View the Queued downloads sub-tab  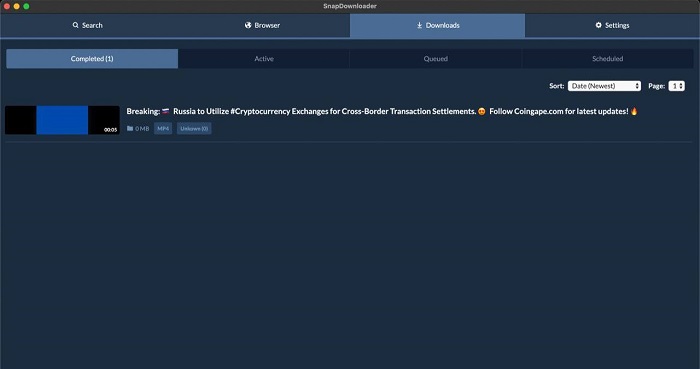click(x=436, y=58)
